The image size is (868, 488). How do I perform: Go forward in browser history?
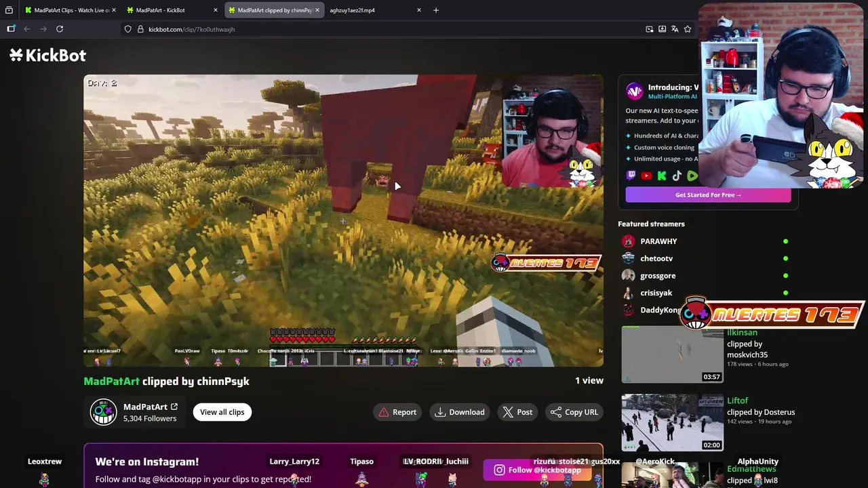pos(43,29)
